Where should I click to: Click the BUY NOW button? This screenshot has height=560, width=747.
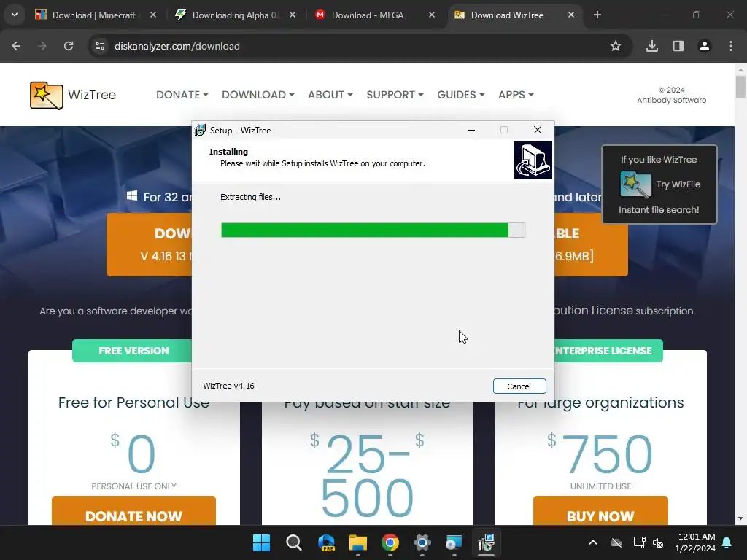600,510
